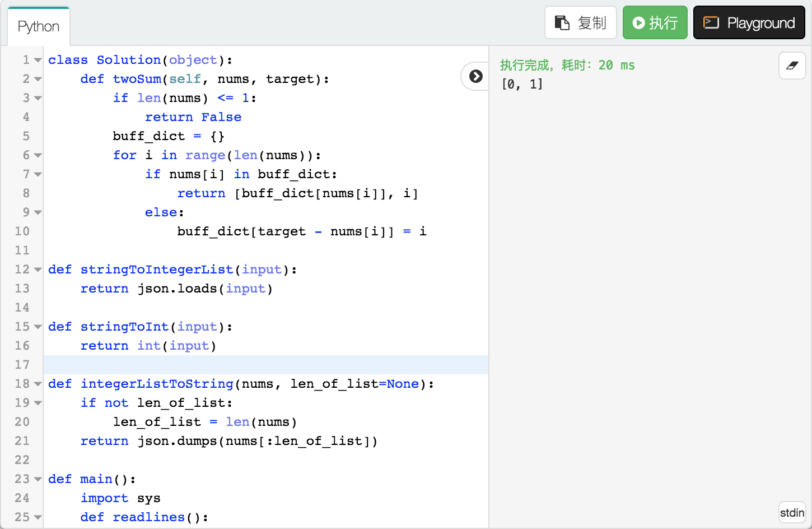Click line number 10 in the gutter
Image resolution: width=812 pixels, height=529 pixels.
tap(22, 231)
